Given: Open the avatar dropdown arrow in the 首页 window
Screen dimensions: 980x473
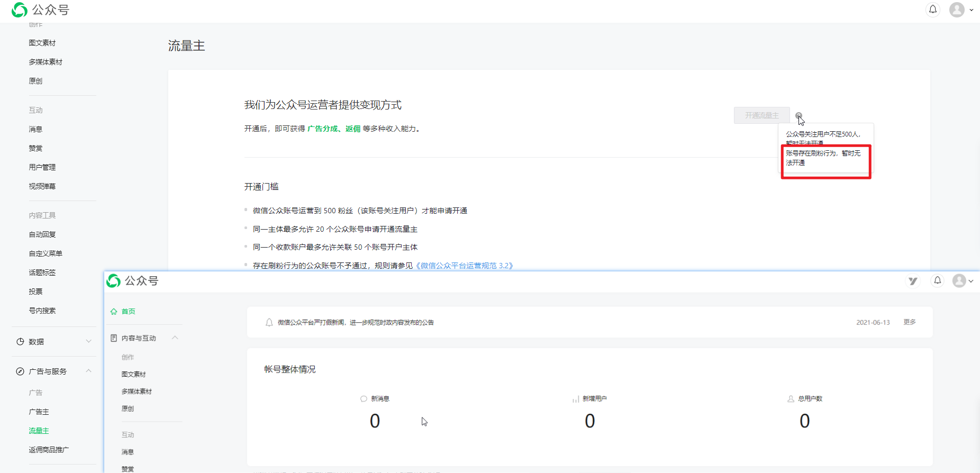Looking at the screenshot, I should [971, 281].
